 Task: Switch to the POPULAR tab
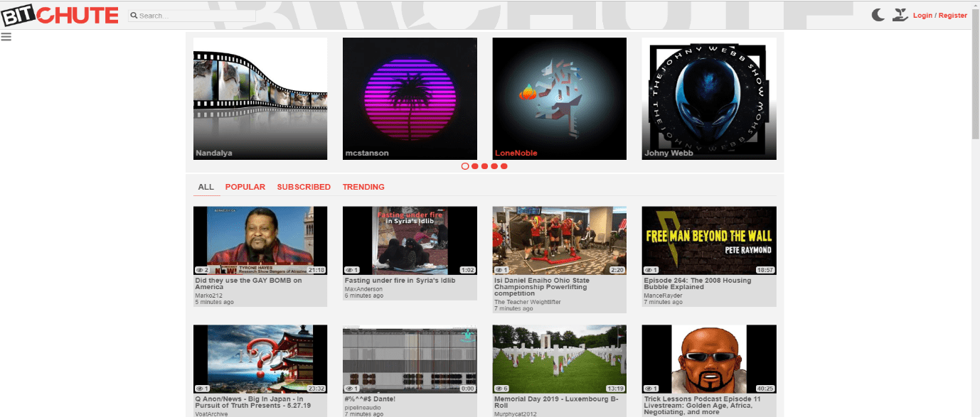(245, 187)
